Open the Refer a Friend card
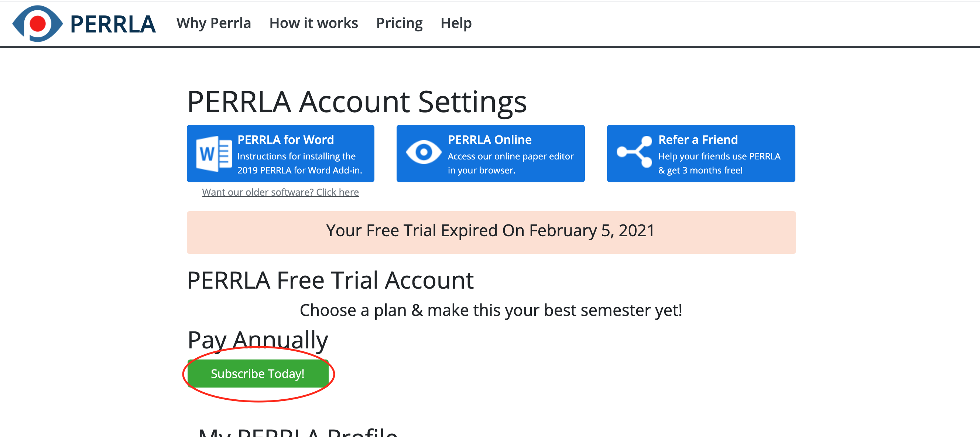The image size is (980, 437). (701, 154)
